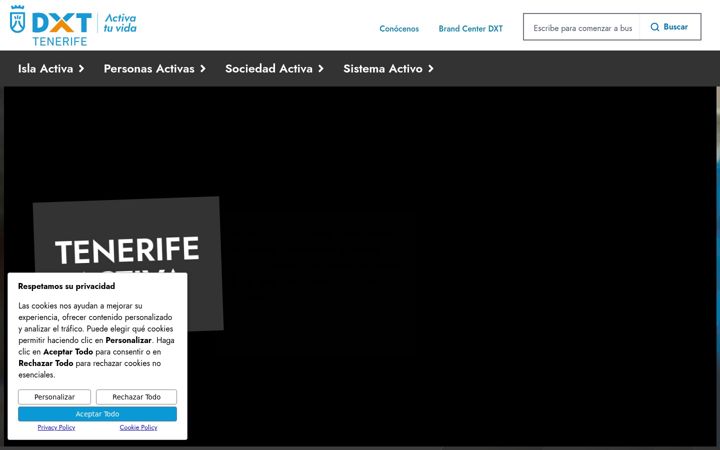
Task: Reject all cookies with Rechazar Todo
Action: (136, 397)
